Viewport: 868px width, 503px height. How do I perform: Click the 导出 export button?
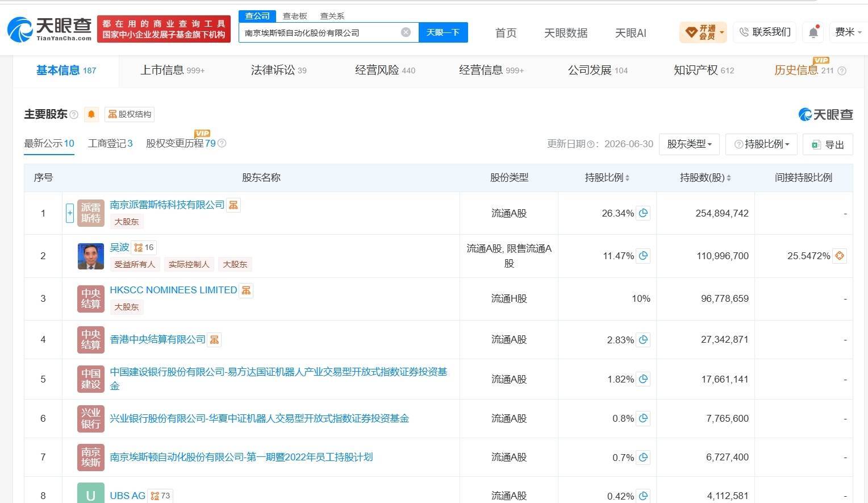828,144
